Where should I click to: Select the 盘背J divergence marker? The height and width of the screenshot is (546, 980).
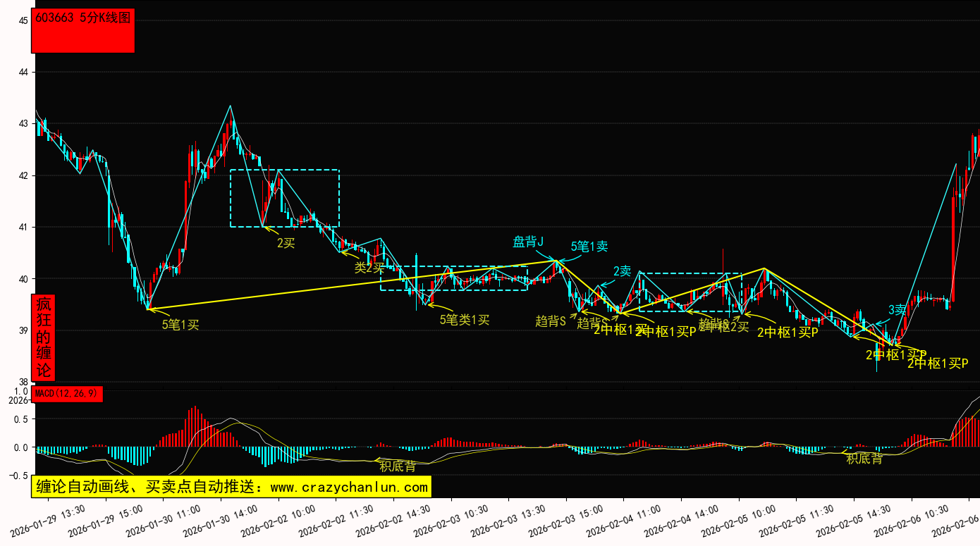(527, 242)
